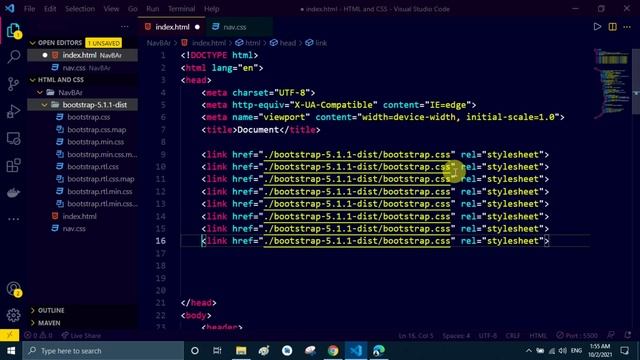The width and height of the screenshot is (640, 360).
Task: Open the Edit menu
Action: [x=50, y=9]
